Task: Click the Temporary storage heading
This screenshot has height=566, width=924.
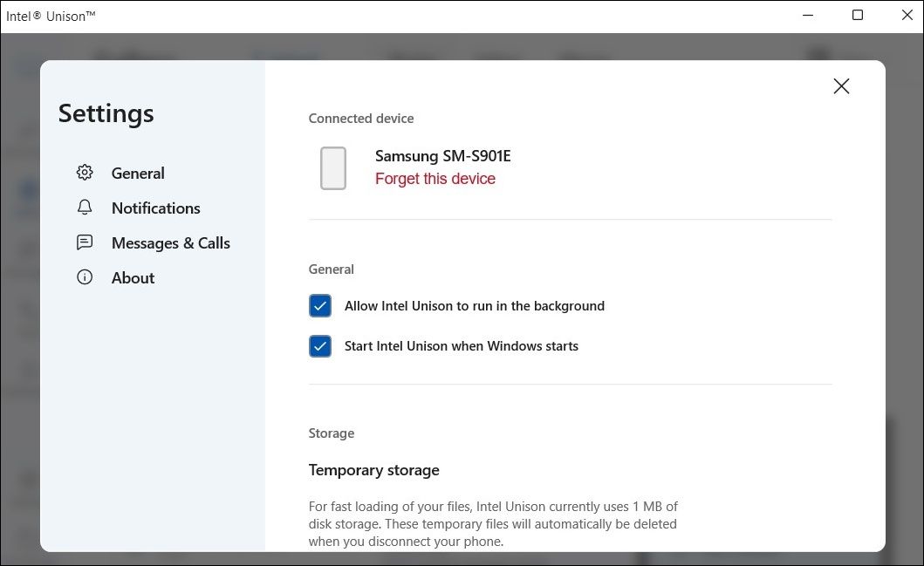Action: pos(374,470)
